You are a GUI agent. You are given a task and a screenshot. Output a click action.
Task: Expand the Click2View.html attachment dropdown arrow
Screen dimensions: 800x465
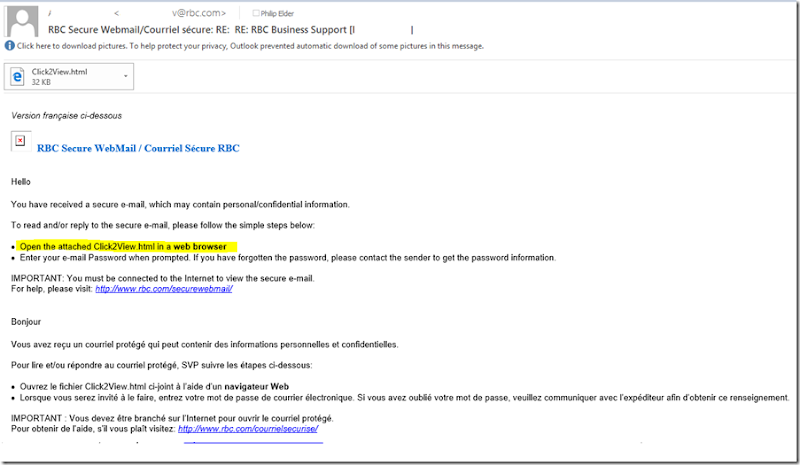pos(126,77)
